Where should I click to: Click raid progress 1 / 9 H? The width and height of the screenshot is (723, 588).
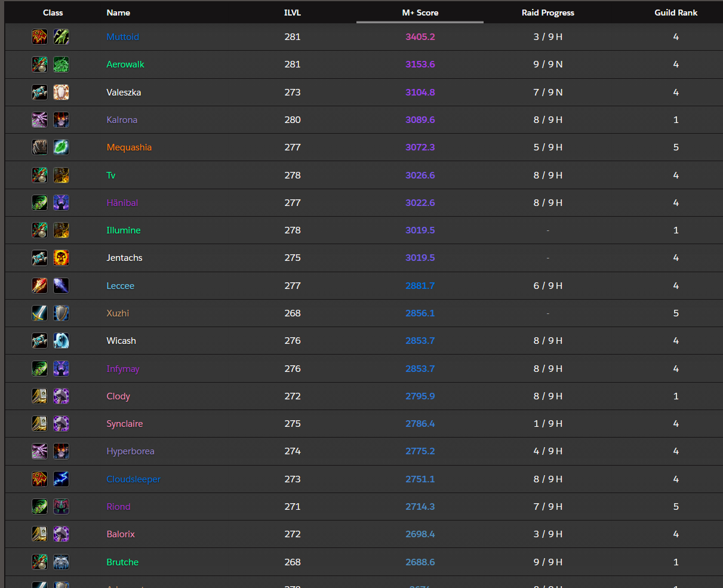548,424
